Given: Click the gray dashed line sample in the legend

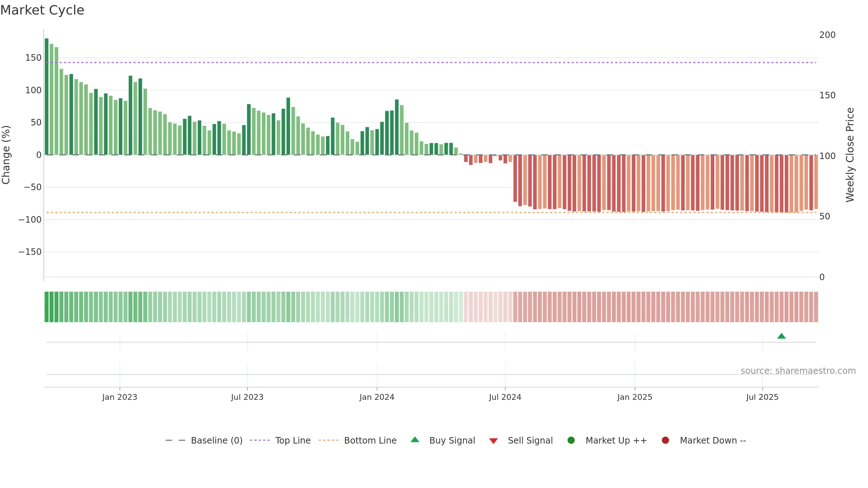Looking at the screenshot, I should coord(175,440).
